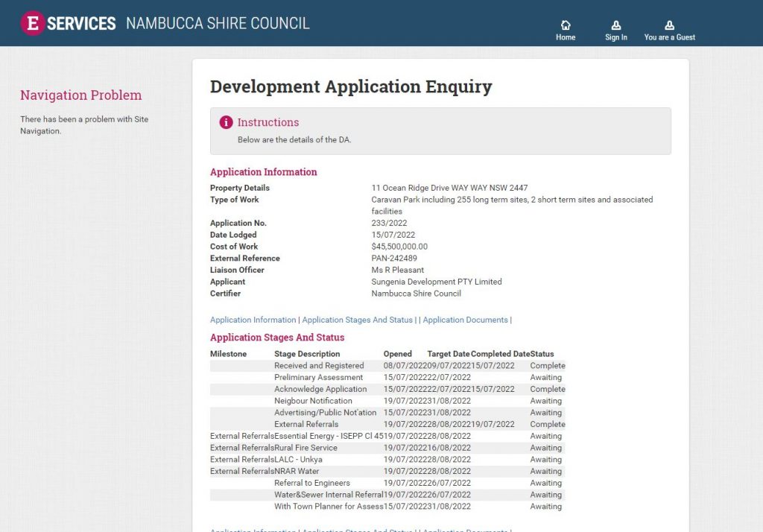Click the E Services logo
The width and height of the screenshot is (763, 532).
(x=68, y=23)
